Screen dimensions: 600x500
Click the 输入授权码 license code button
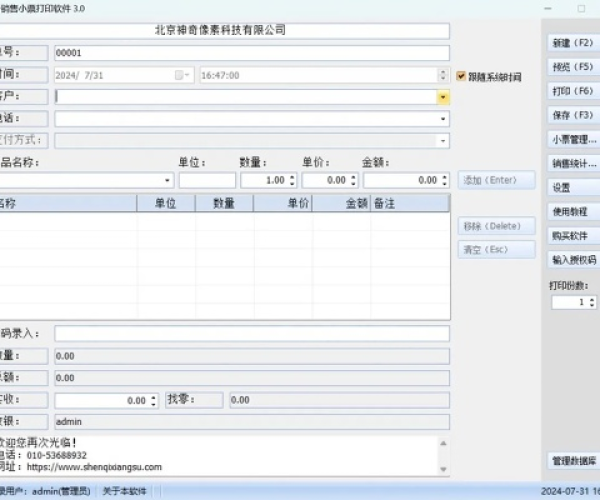coord(574,260)
